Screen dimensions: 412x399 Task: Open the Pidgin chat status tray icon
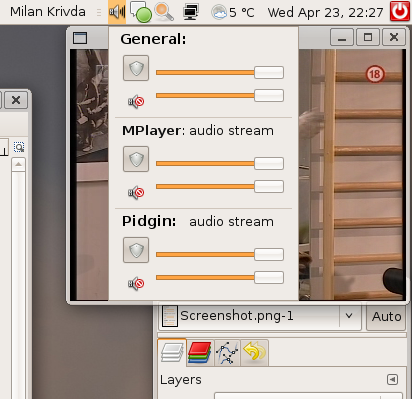pyautogui.click(x=141, y=12)
